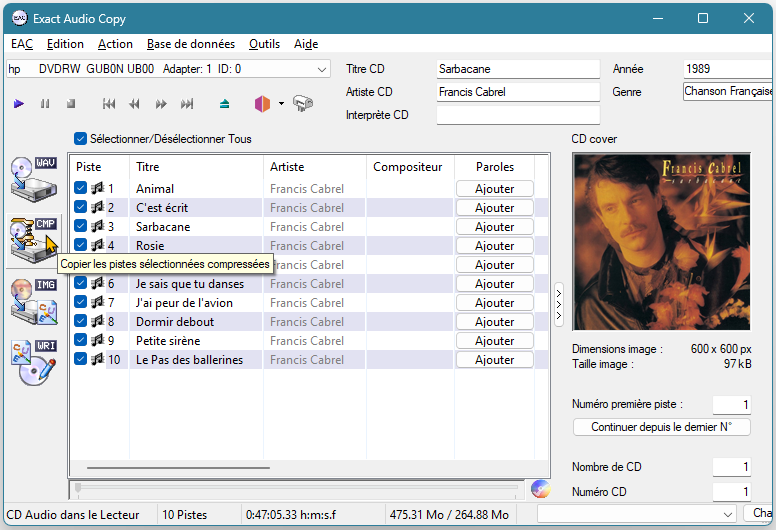Click the metadata provider icon in toolbar

[262, 103]
